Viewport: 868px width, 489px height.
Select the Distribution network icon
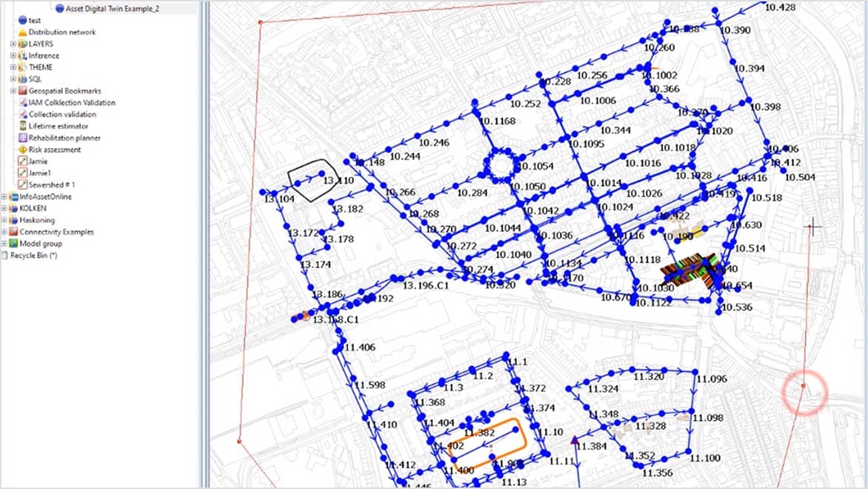21,32
